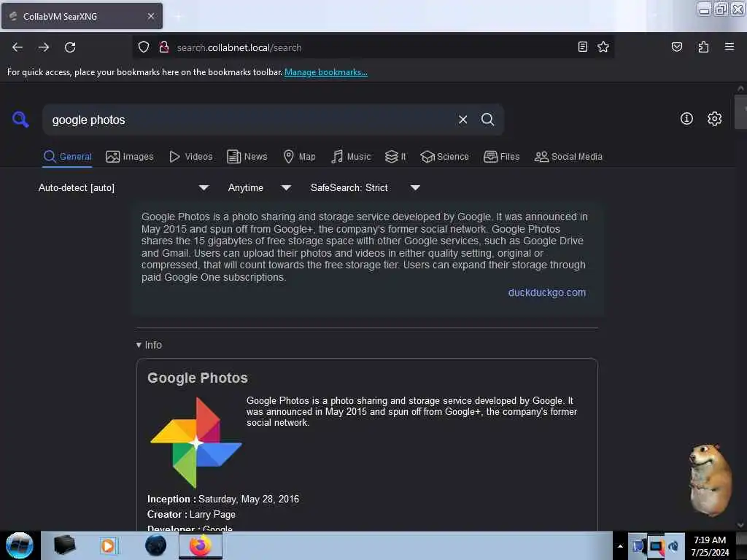Viewport: 747px width, 560px height.
Task: Switch to the Music tab
Action: click(x=351, y=156)
